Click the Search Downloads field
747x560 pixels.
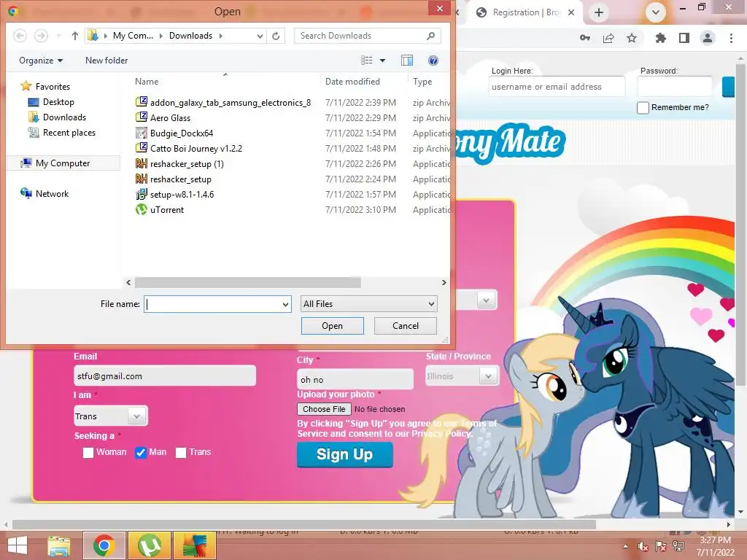(367, 36)
